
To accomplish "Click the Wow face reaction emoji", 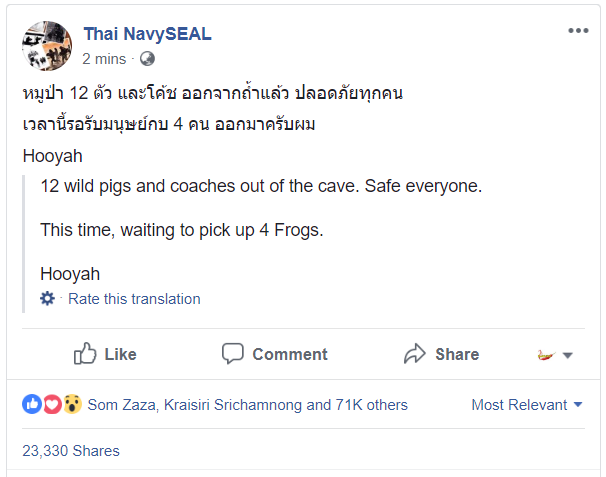I will (72, 405).
